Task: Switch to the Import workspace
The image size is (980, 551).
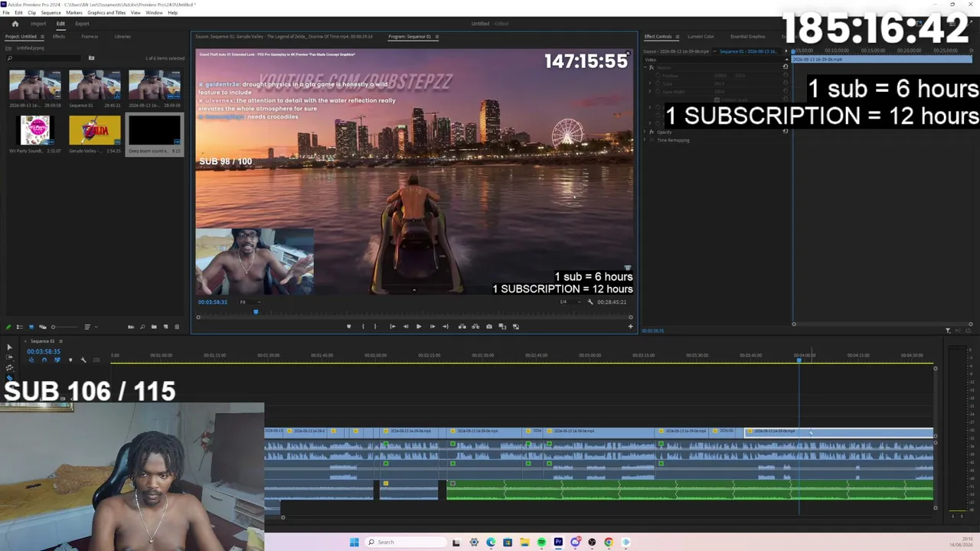Action: coord(38,24)
